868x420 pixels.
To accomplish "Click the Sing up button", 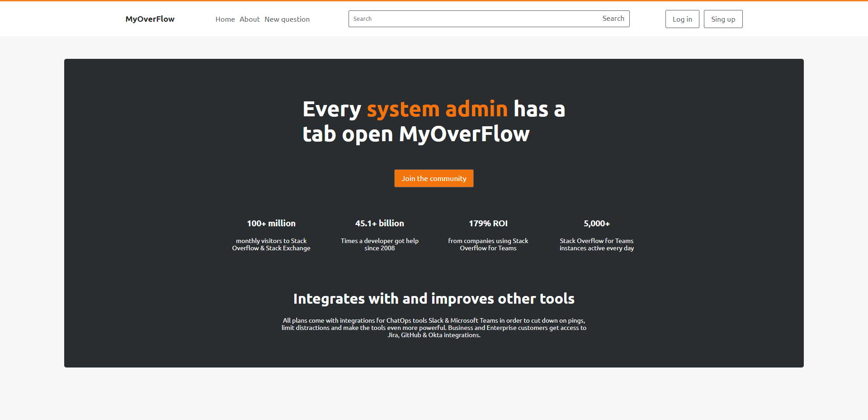I will [723, 19].
